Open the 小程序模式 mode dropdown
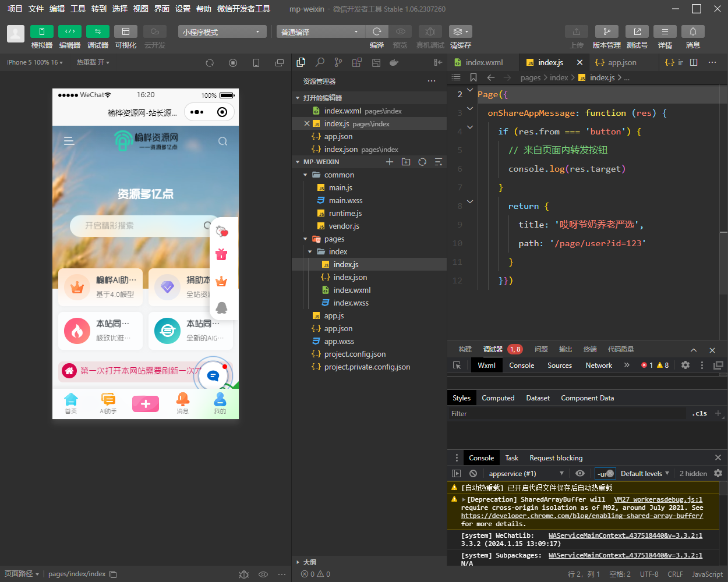The width and height of the screenshot is (728, 582). click(x=222, y=32)
